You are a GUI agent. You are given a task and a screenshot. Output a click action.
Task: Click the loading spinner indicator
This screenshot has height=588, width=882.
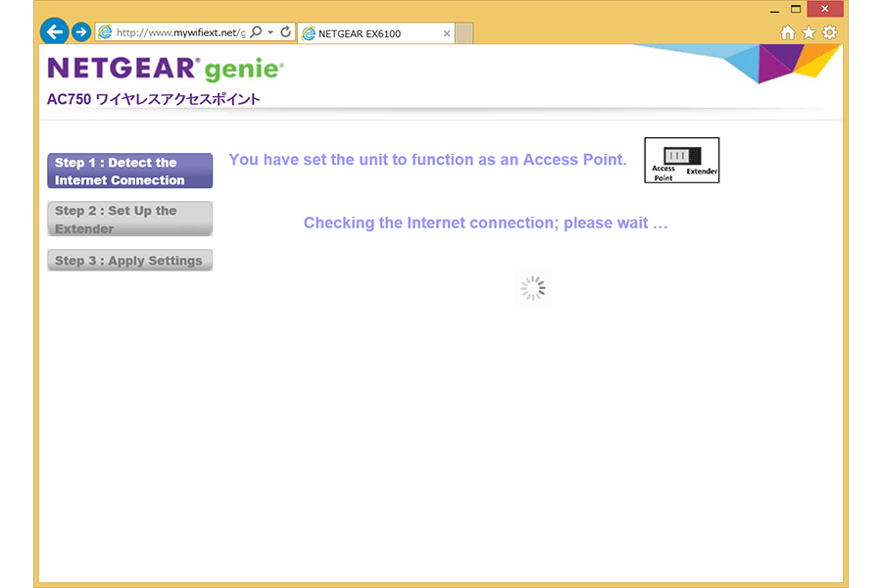click(x=533, y=288)
